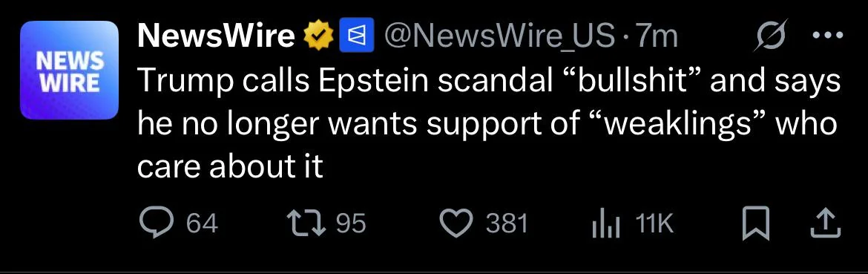Open view analytics bar chart icon

[x=606, y=224]
